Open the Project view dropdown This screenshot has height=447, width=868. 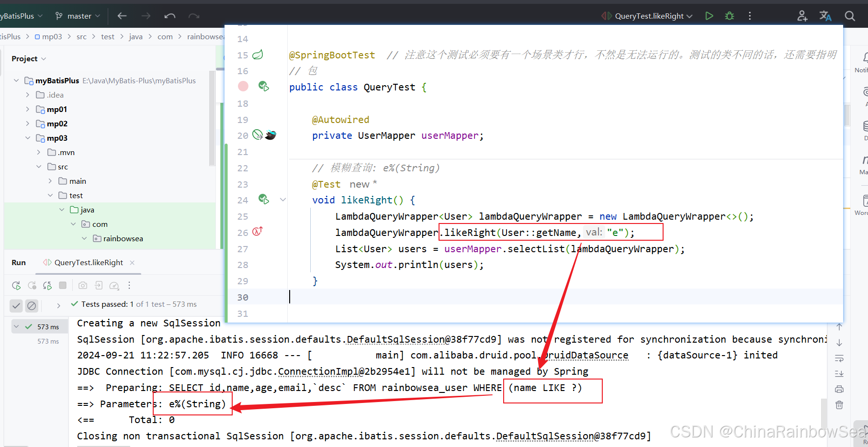29,58
